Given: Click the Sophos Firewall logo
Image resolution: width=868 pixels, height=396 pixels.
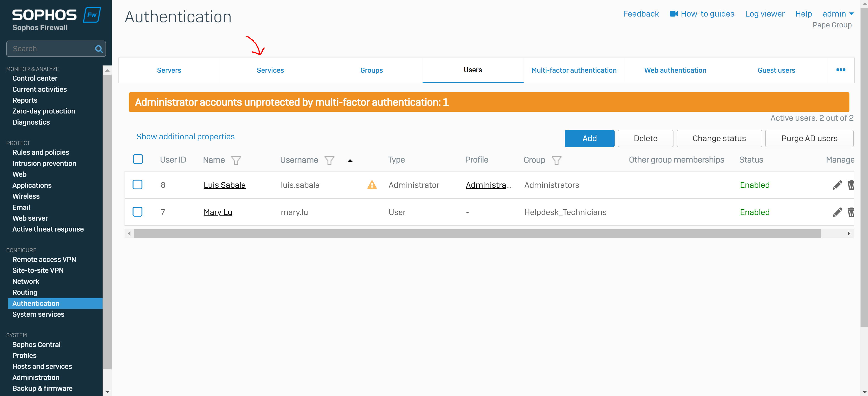Looking at the screenshot, I should point(56,19).
